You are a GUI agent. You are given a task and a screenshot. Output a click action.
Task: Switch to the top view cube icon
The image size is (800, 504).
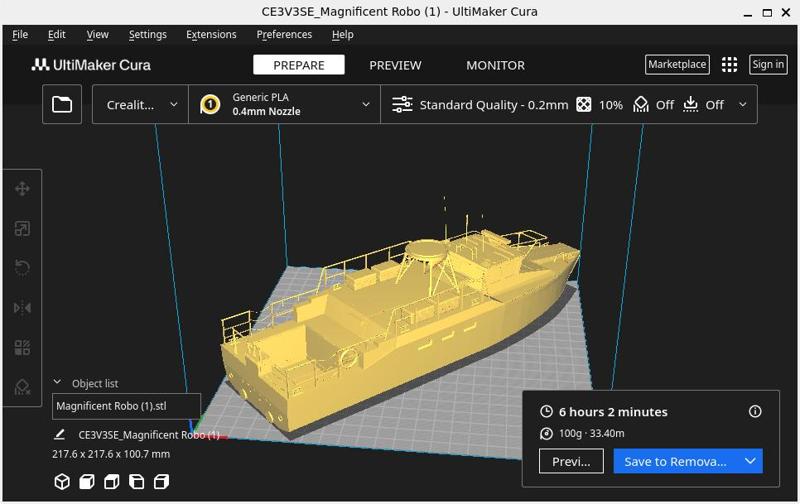(x=112, y=482)
